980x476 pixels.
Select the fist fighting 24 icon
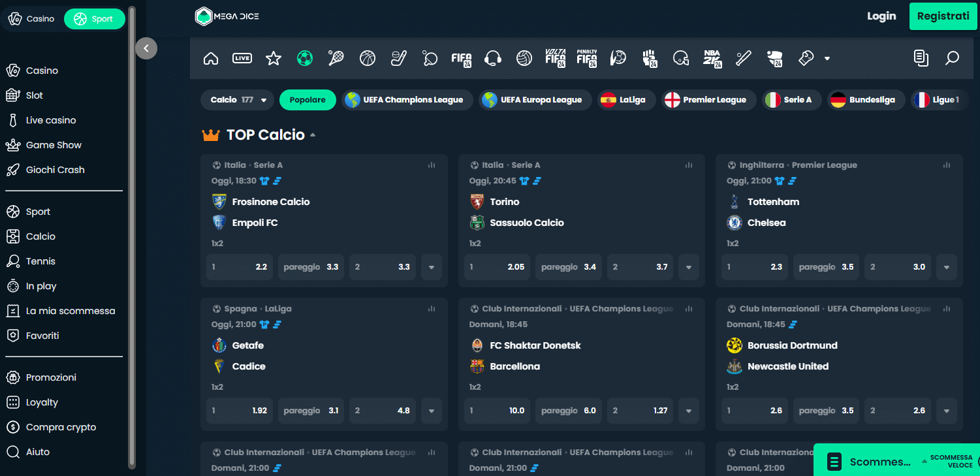(650, 59)
